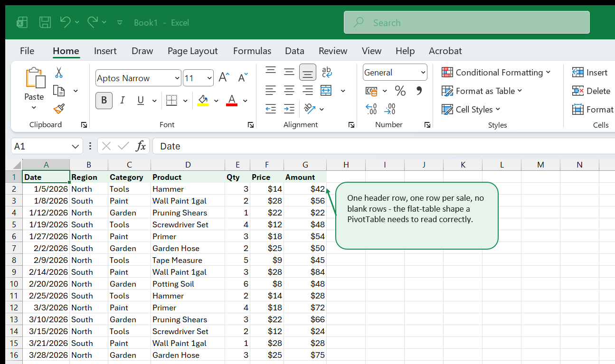Screen dimensions: 615x364
Task: Click the Center alignment icon
Action: [289, 90]
